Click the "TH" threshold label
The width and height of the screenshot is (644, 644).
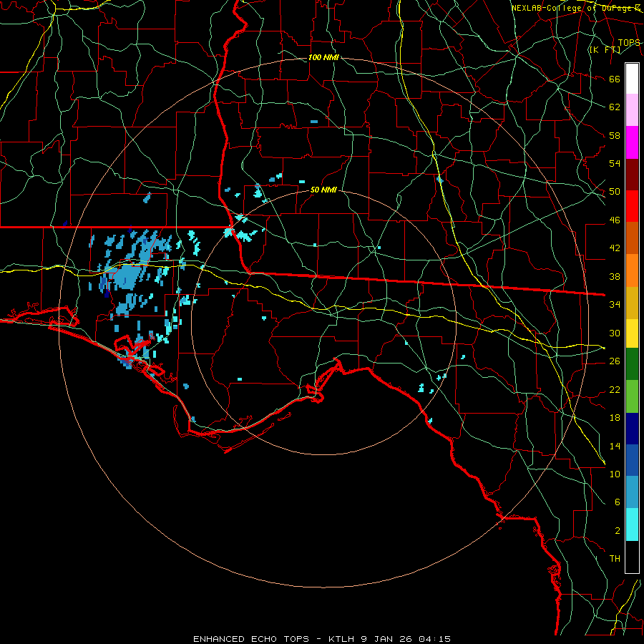tap(615, 559)
